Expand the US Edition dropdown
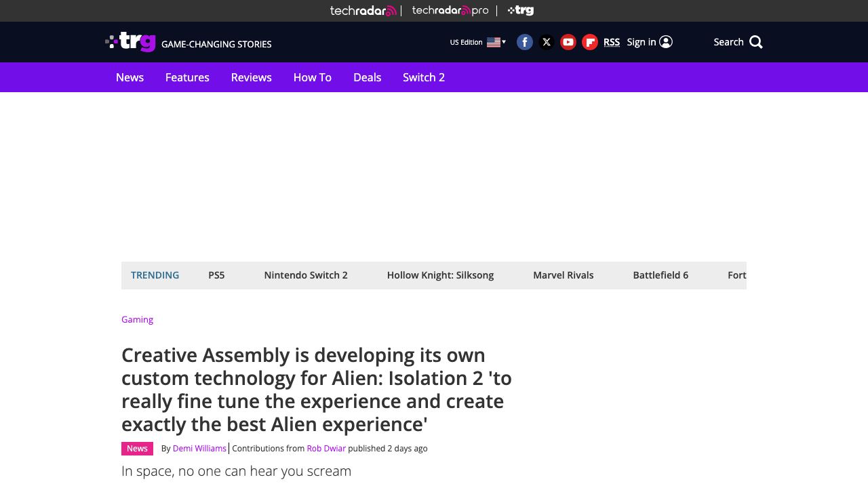The height and width of the screenshot is (488, 868). [x=478, y=42]
